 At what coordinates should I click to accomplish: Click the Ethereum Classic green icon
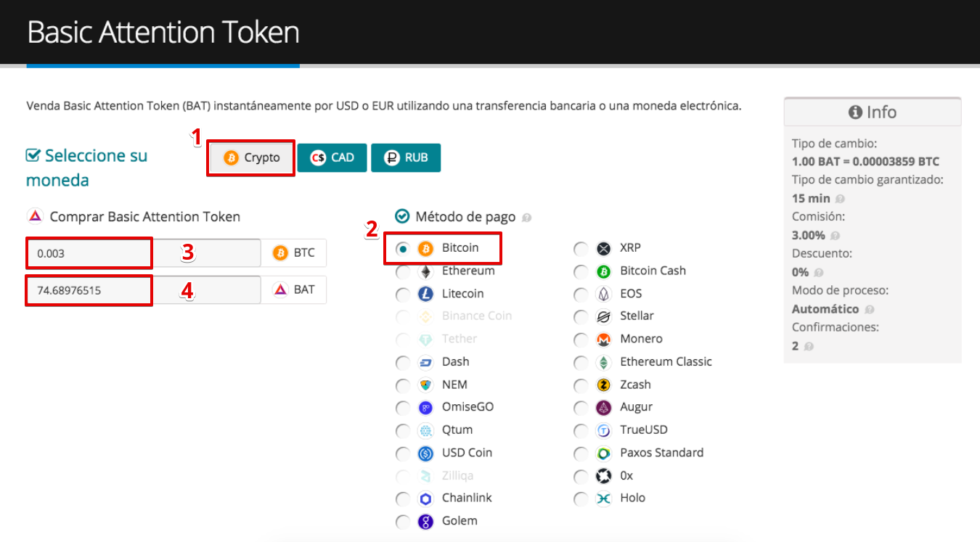(x=603, y=362)
